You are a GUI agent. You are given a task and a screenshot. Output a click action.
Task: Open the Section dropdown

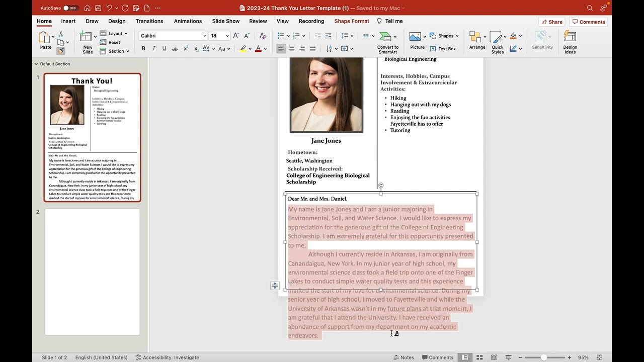pyautogui.click(x=114, y=51)
